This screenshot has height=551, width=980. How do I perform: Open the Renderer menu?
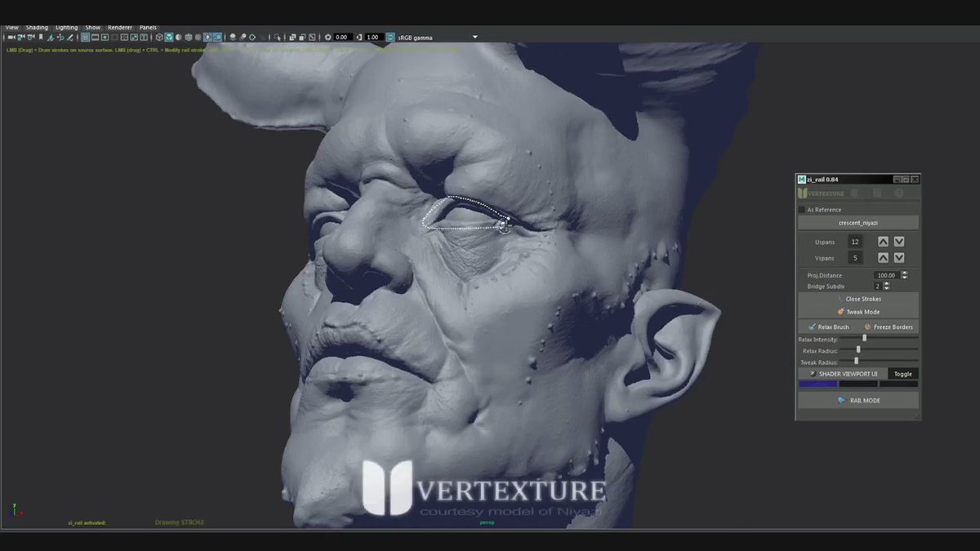point(119,27)
